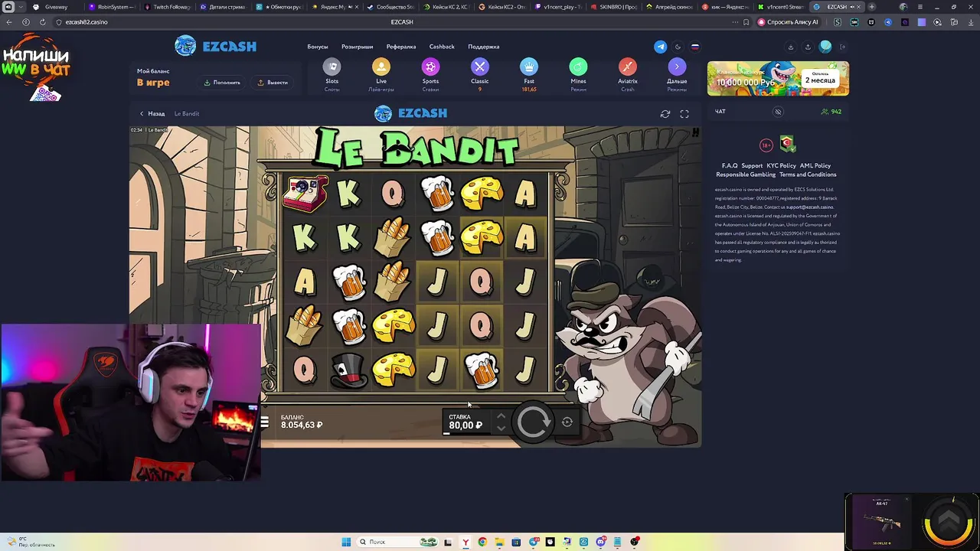Image resolution: width=980 pixels, height=551 pixels.
Task: Open the autoplay settings icon
Action: click(x=567, y=422)
